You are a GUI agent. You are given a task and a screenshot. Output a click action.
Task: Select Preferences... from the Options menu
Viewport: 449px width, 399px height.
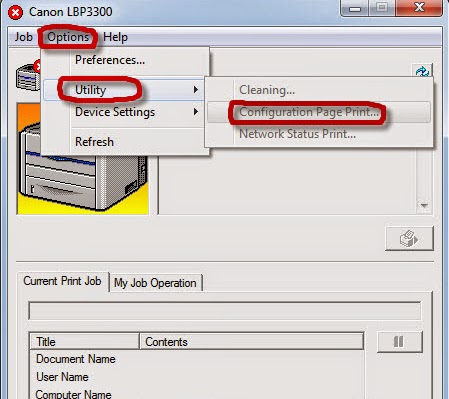(110, 60)
